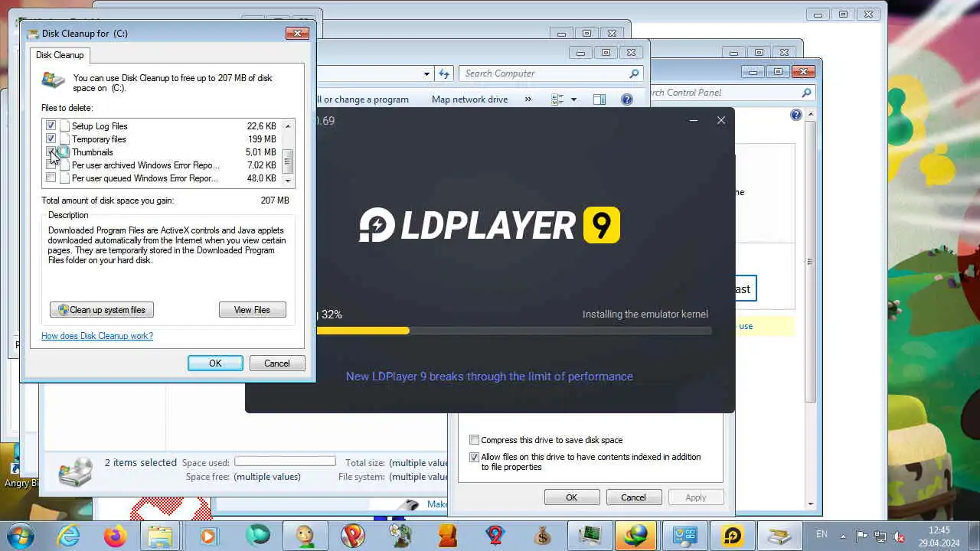
Task: Open the money bag taskbar icon
Action: [542, 536]
